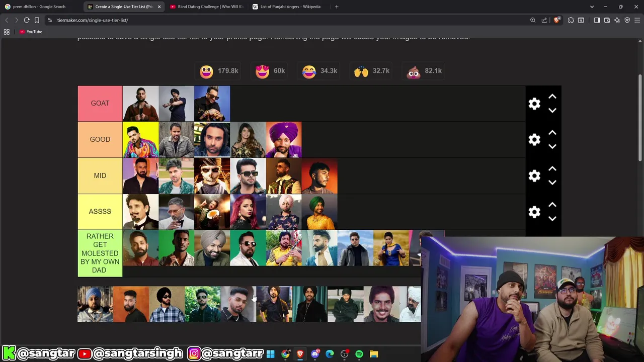Close the Create a Single-Use Tier List tab
This screenshot has width=644, height=362.
click(x=159, y=7)
